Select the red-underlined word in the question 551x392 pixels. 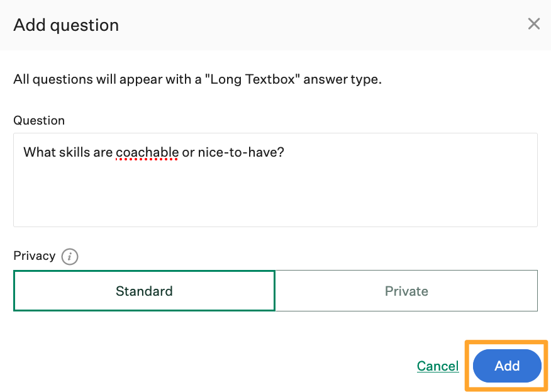tap(147, 152)
